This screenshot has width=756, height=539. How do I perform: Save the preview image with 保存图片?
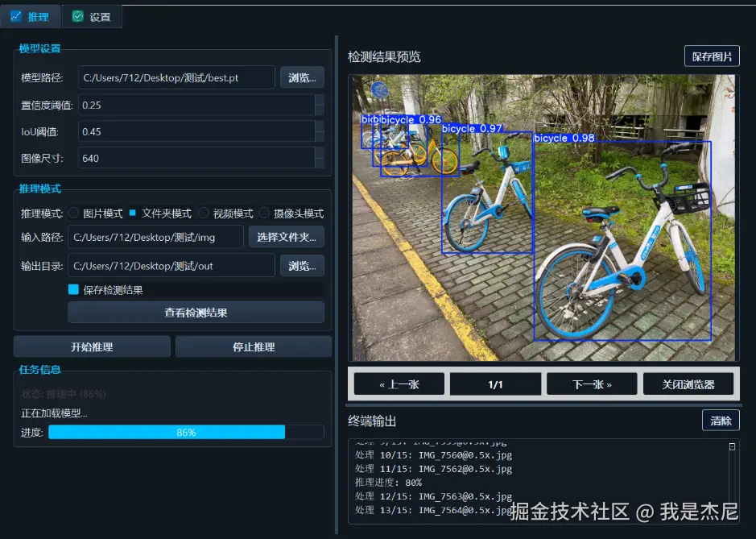(712, 56)
